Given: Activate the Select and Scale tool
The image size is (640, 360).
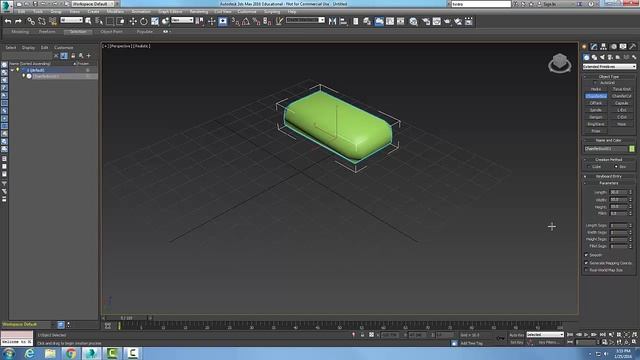Looking at the screenshot, I should coord(155,21).
